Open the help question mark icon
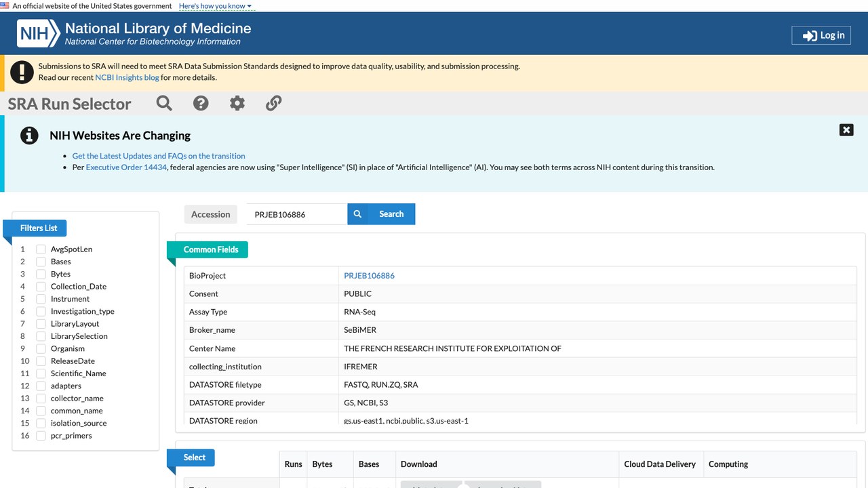Viewport: 868px width, 488px height. tap(201, 103)
